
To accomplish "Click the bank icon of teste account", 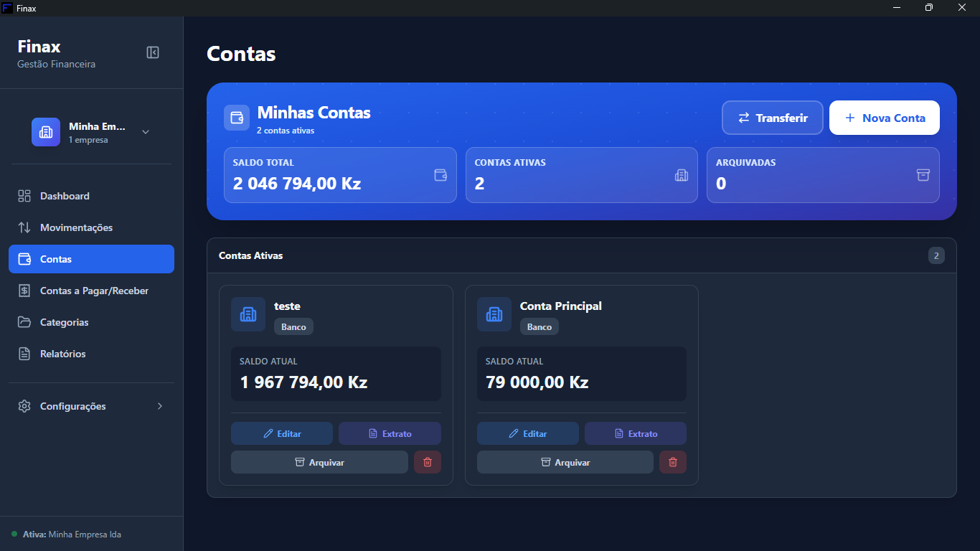I will [x=248, y=314].
